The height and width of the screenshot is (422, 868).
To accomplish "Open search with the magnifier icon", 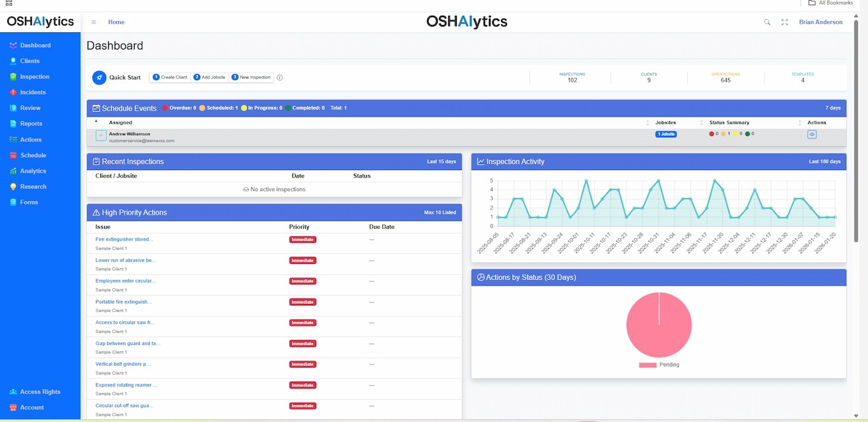I will pos(767,22).
